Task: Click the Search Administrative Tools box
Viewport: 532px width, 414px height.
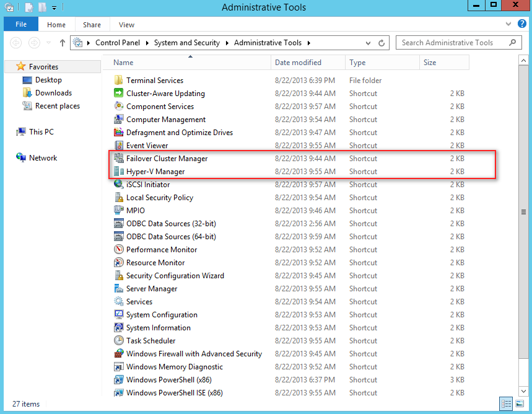Action: click(458, 43)
